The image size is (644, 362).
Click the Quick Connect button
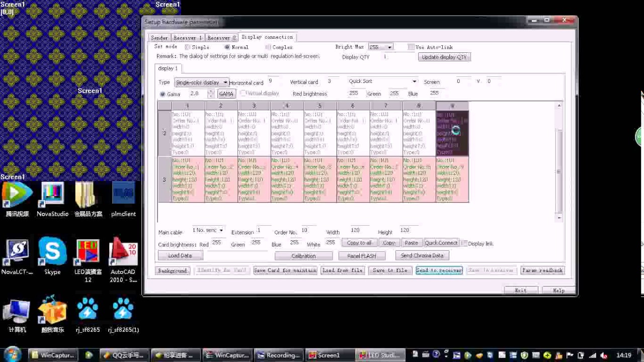click(441, 243)
